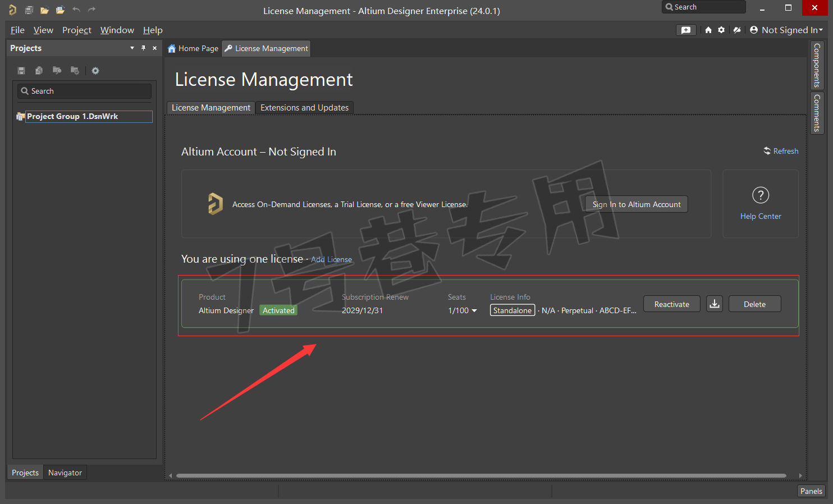Click the Save All documents icon
This screenshot has width=833, height=504.
[x=29, y=10]
